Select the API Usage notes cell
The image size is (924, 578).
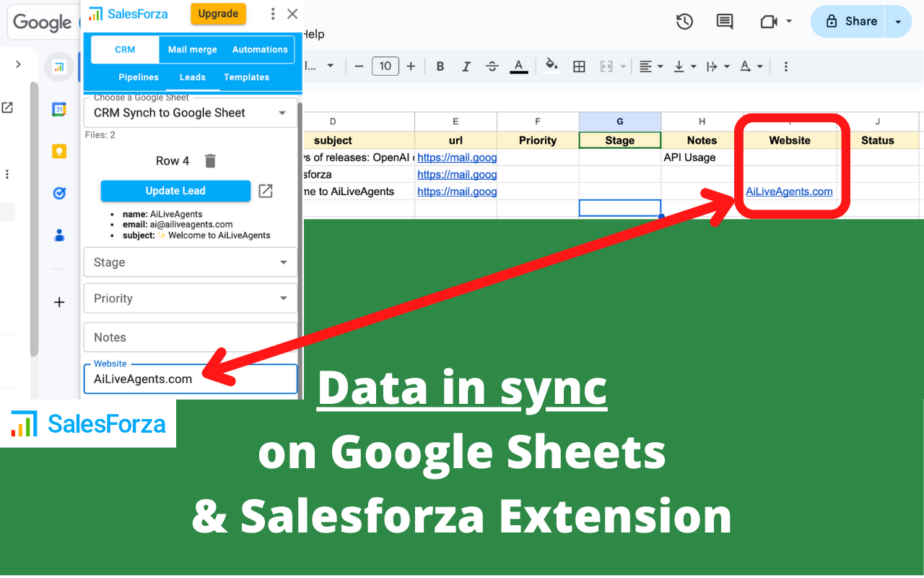(x=702, y=158)
